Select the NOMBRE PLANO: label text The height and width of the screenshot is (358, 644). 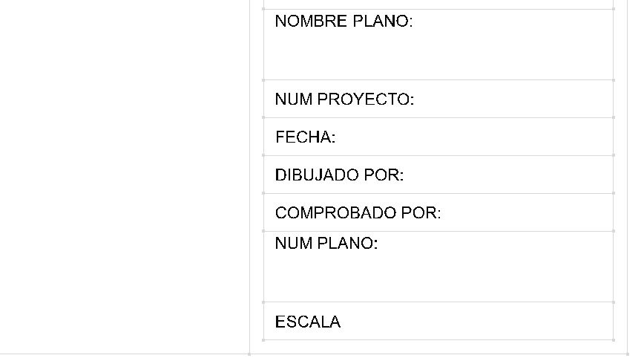point(344,21)
